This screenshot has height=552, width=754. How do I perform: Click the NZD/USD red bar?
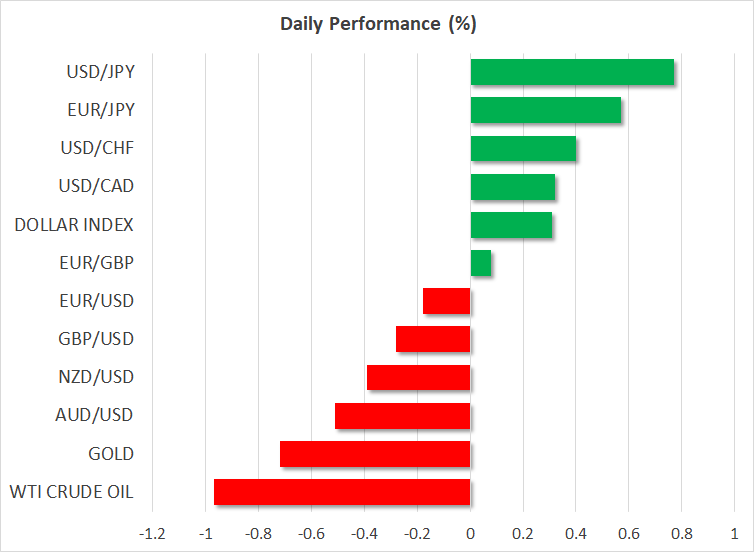(418, 377)
